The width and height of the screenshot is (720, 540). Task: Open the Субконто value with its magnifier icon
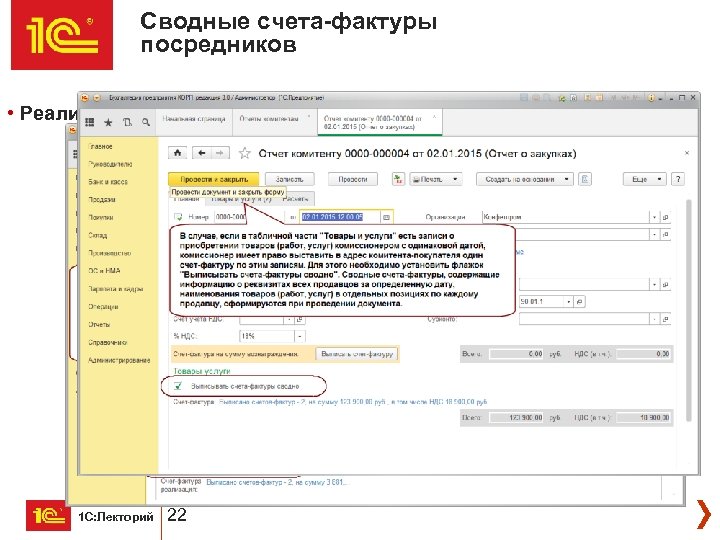pyautogui.click(x=665, y=319)
